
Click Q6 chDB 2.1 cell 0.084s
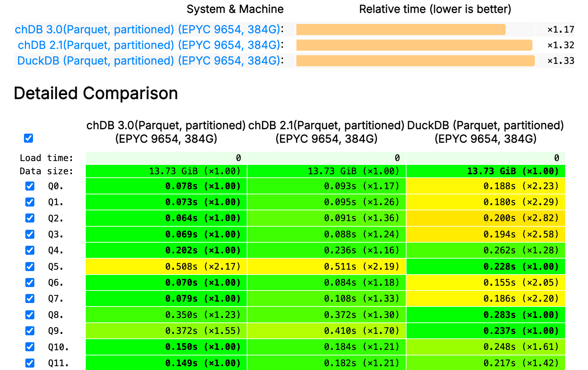pos(327,283)
